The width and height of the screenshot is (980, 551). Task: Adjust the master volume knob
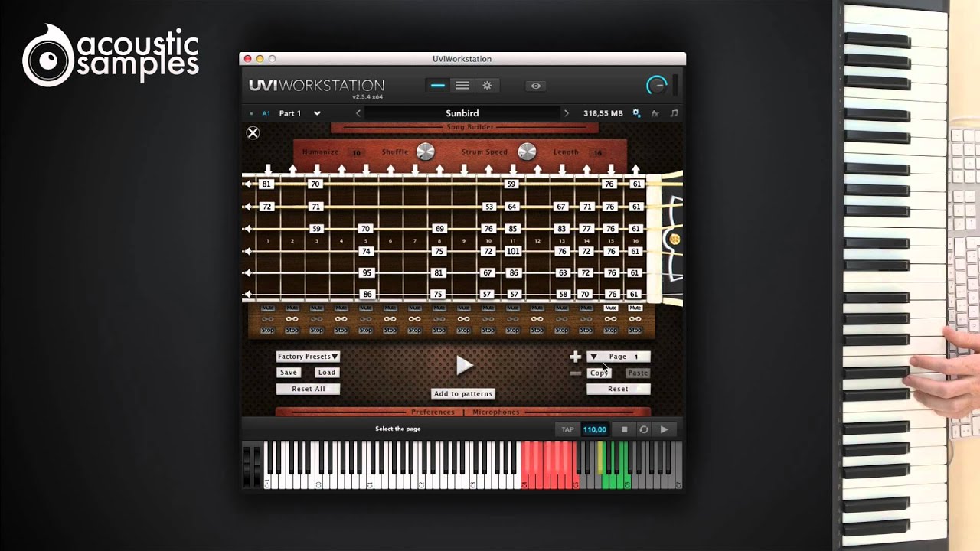pyautogui.click(x=657, y=86)
